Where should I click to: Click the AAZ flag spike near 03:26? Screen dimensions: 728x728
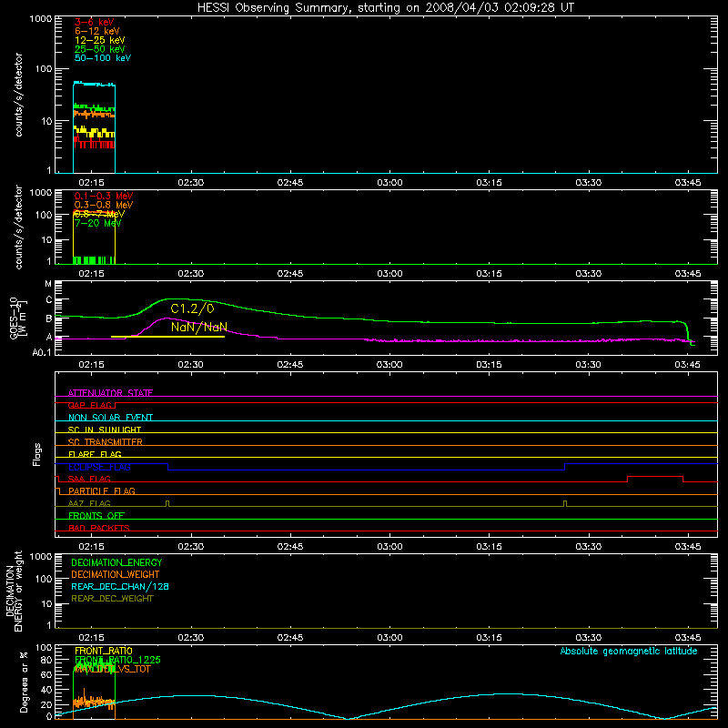coord(565,503)
